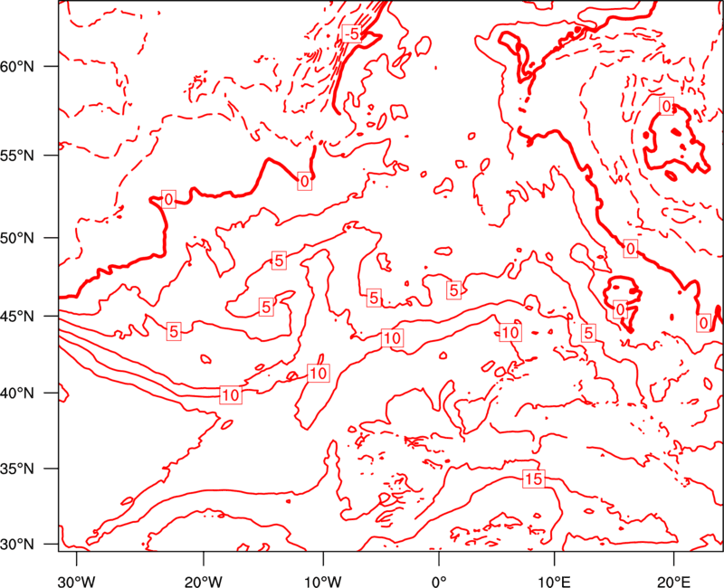Click the 55°N latitude axis label
This screenshot has height=588, width=724.
coord(17,156)
